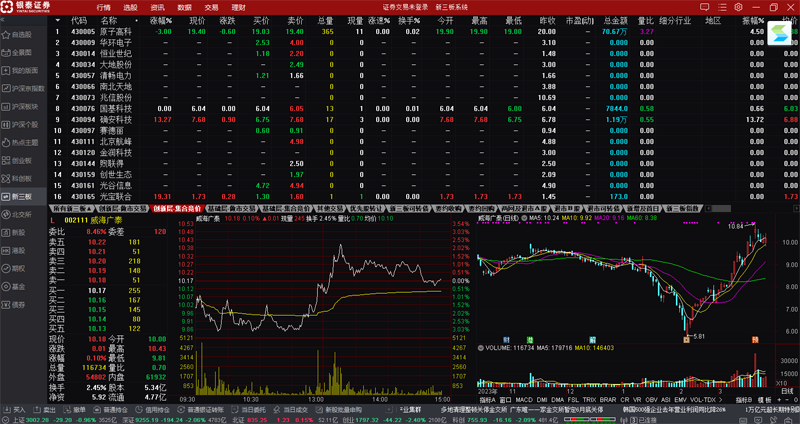800x424 pixels.
Task: Open 期权 in the sidebar
Action: pos(22,268)
